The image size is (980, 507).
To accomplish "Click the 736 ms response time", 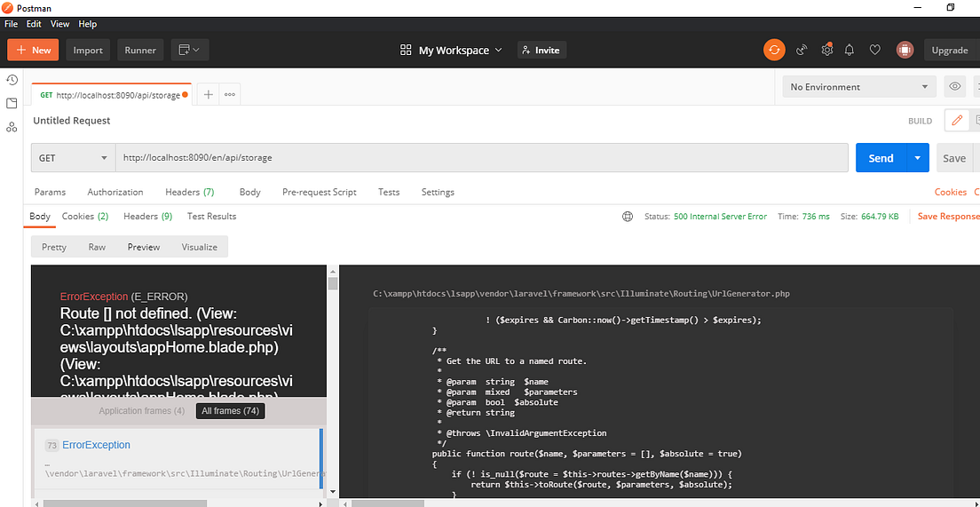I will tap(815, 217).
